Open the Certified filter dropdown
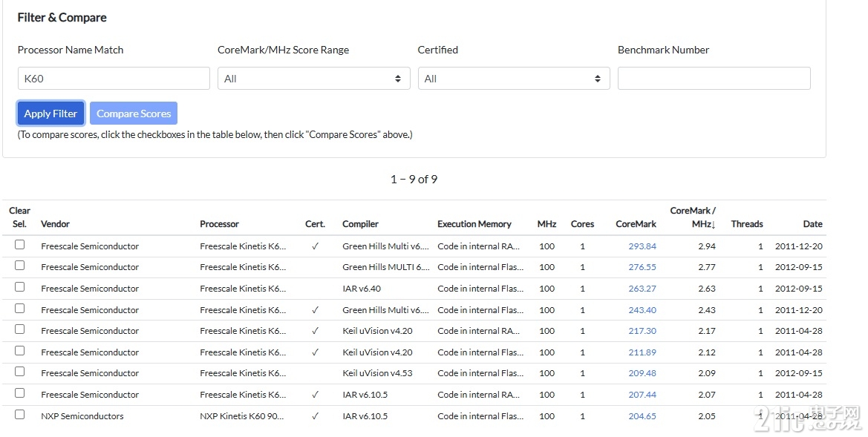This screenshot has width=868, height=437. (514, 79)
